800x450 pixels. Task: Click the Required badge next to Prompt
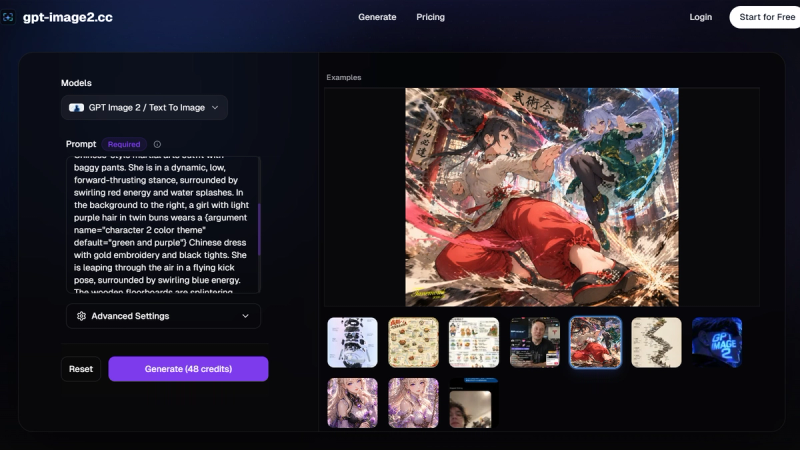pyautogui.click(x=124, y=144)
